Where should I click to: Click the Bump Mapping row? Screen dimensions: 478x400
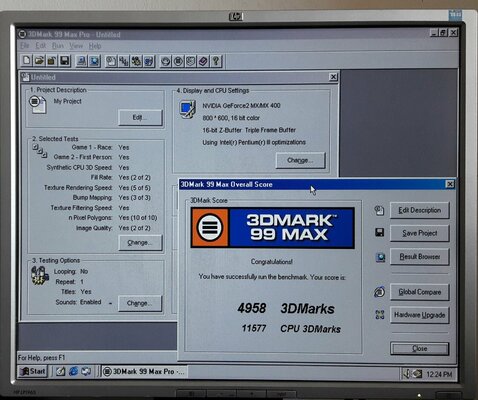pyautogui.click(x=111, y=198)
